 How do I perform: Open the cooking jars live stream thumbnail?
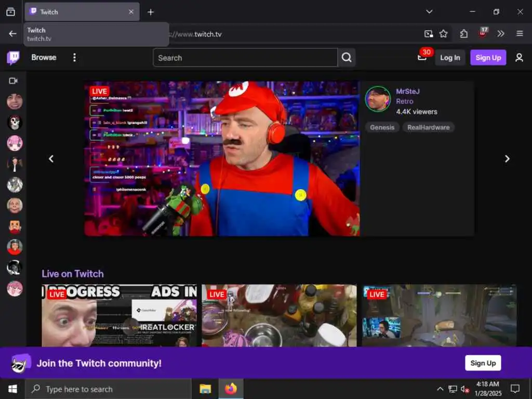click(x=279, y=315)
